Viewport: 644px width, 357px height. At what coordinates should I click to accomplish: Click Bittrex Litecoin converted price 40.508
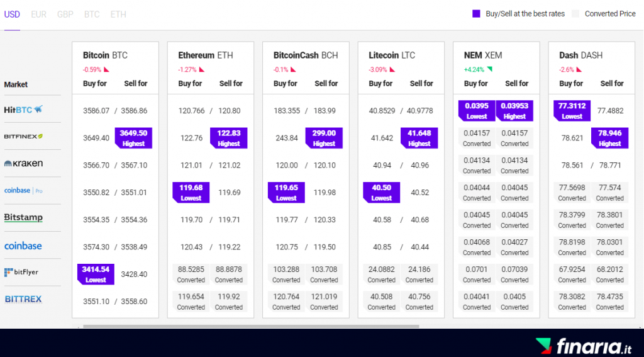click(382, 302)
